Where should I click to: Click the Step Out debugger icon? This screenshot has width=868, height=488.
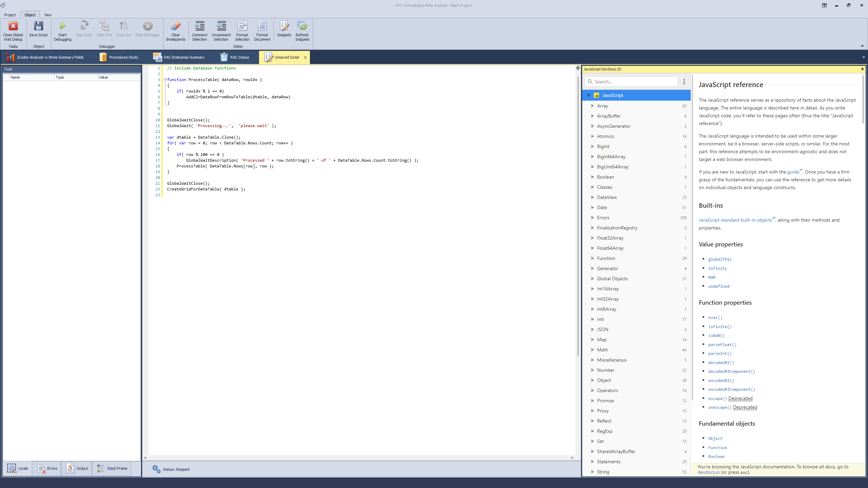pos(123,26)
